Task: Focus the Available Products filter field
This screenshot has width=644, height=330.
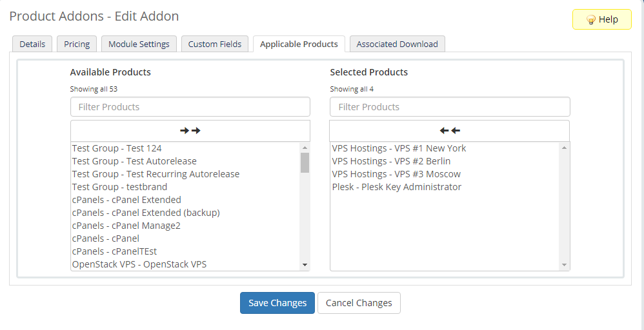Action: pyautogui.click(x=190, y=107)
